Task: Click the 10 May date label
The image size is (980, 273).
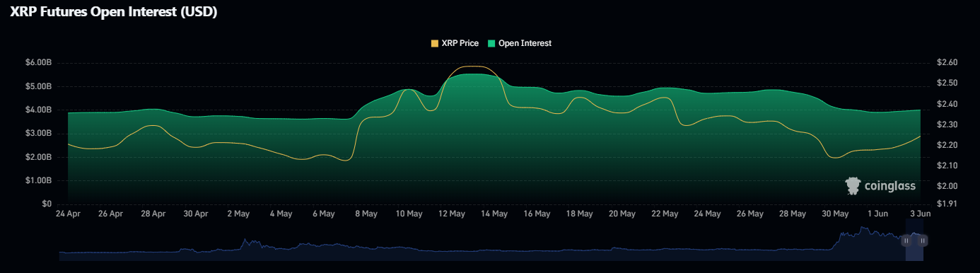Action: [x=409, y=213]
